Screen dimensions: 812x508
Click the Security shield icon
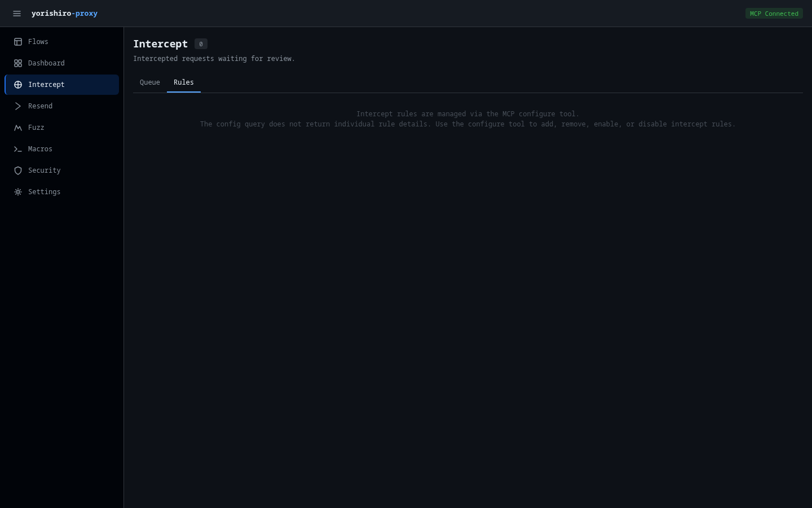[x=18, y=170]
